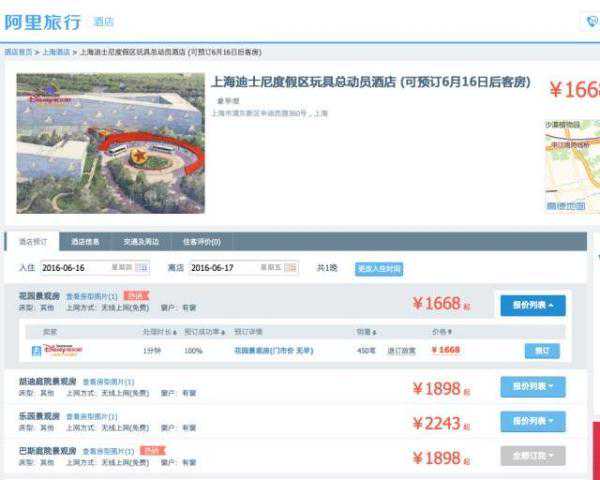Click the 更改入住时间 button

click(379, 269)
